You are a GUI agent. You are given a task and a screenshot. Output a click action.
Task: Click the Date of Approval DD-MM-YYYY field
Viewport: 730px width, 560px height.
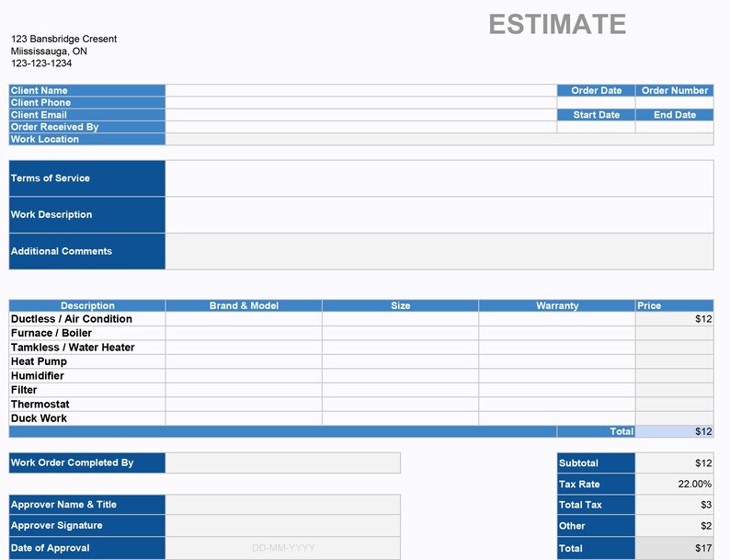[282, 548]
